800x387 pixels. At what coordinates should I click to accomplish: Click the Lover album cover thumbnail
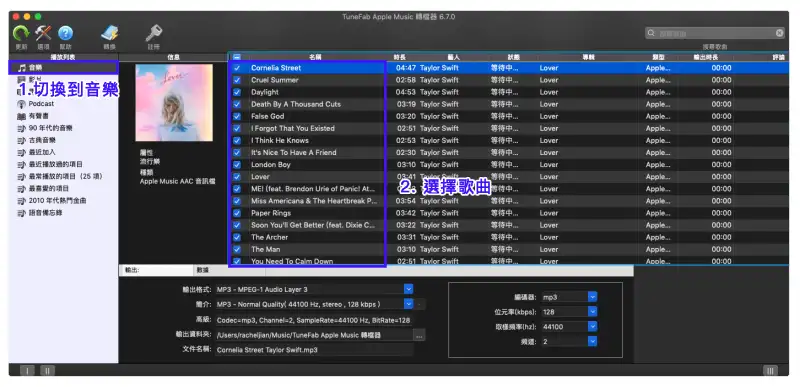click(x=174, y=102)
